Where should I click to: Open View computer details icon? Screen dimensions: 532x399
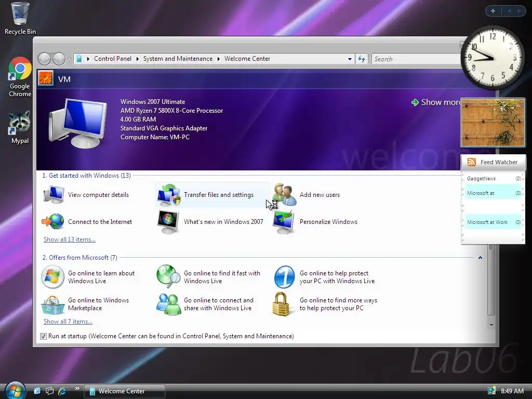point(54,195)
